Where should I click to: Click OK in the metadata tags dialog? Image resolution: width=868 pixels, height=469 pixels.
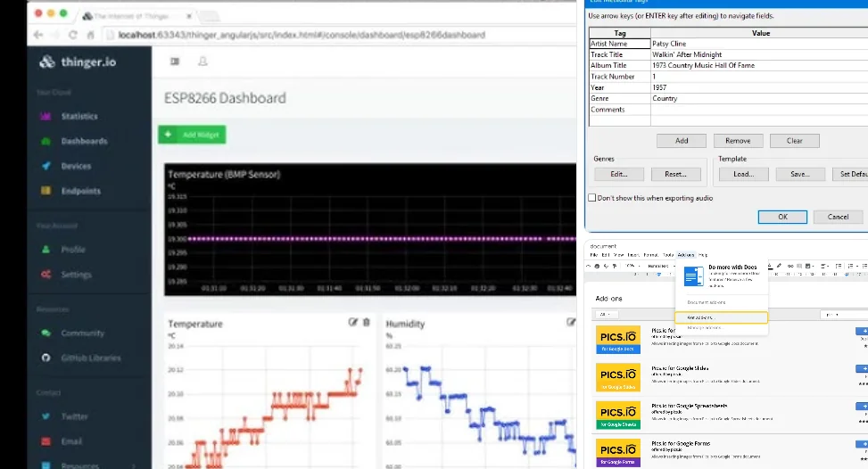click(782, 217)
